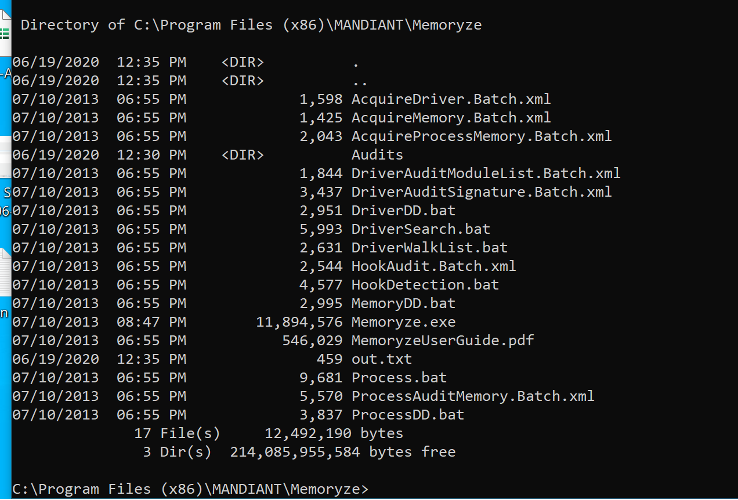Click the AcquireProcessMemory.Batch.xml filename
The image size is (738, 500).
click(481, 137)
